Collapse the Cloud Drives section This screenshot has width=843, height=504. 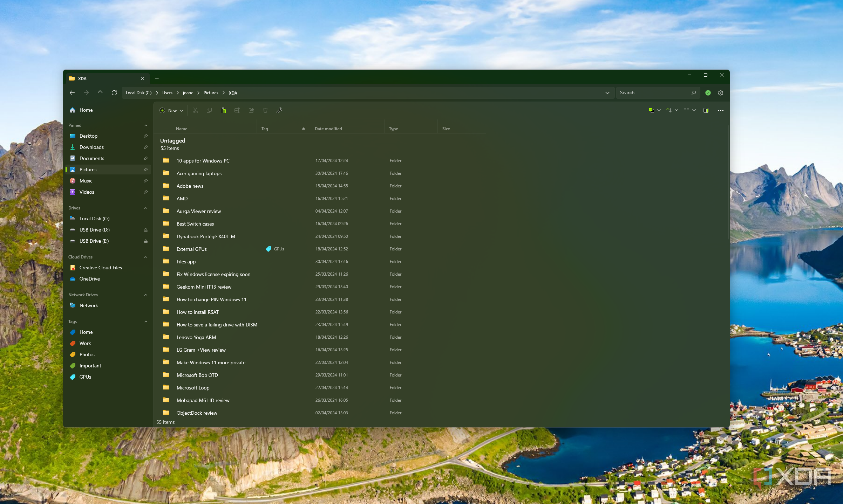click(146, 257)
